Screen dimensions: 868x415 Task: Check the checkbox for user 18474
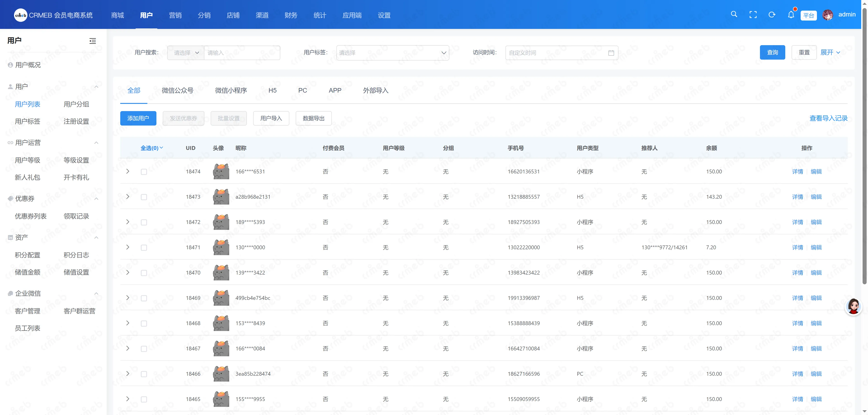point(144,172)
